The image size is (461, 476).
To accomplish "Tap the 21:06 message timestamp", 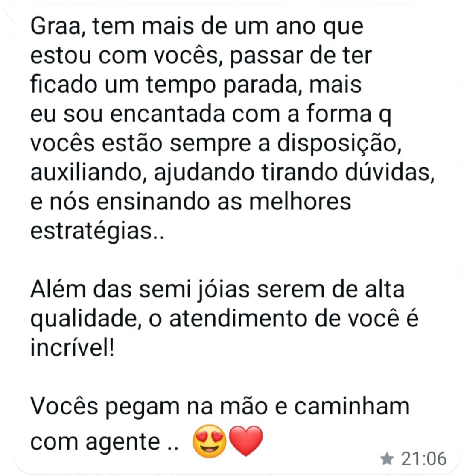I will click(x=424, y=459).
